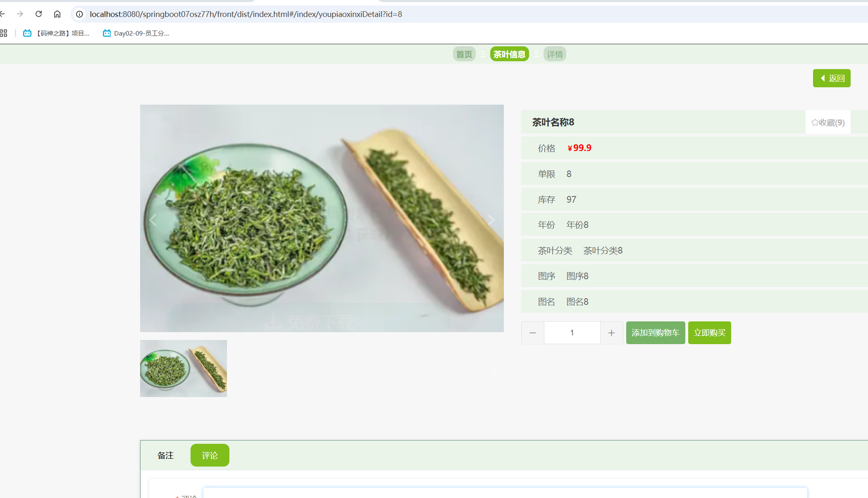Open the apps grid icon in bookmarks bar
This screenshot has width=868, height=498.
tap(4, 33)
